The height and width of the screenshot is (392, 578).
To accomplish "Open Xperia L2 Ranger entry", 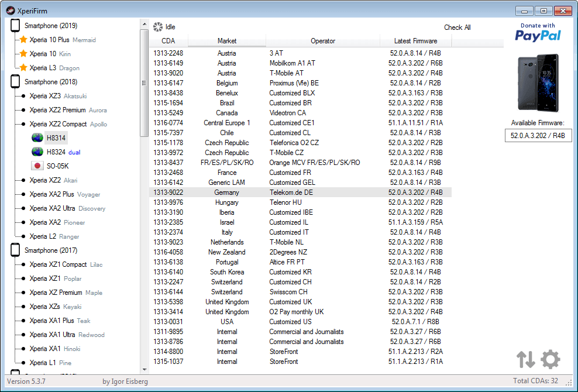I will pos(54,236).
